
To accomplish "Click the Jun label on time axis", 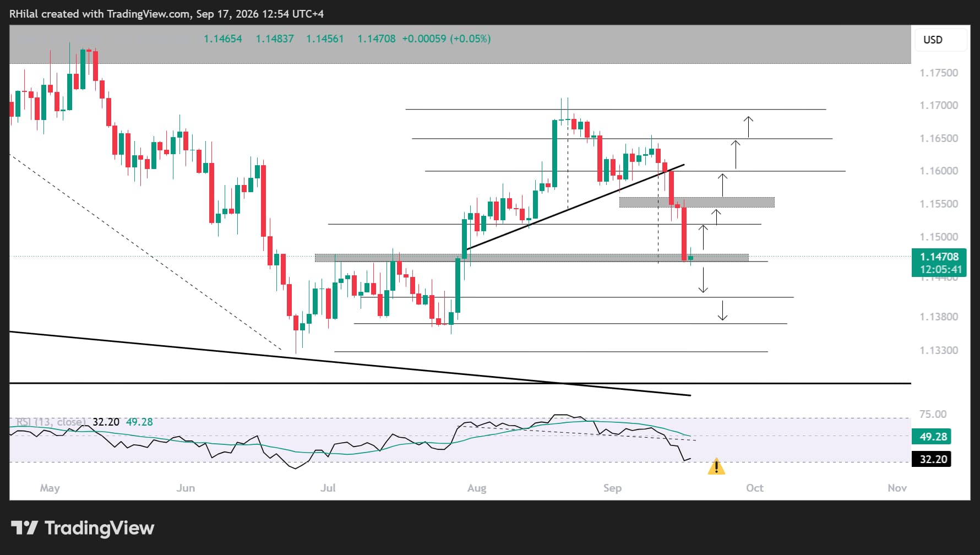I will click(186, 488).
